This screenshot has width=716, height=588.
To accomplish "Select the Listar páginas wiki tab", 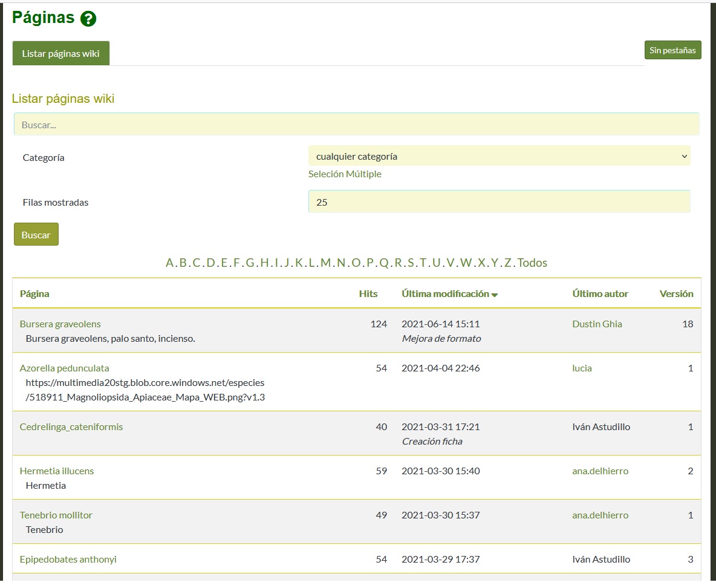I will [60, 53].
